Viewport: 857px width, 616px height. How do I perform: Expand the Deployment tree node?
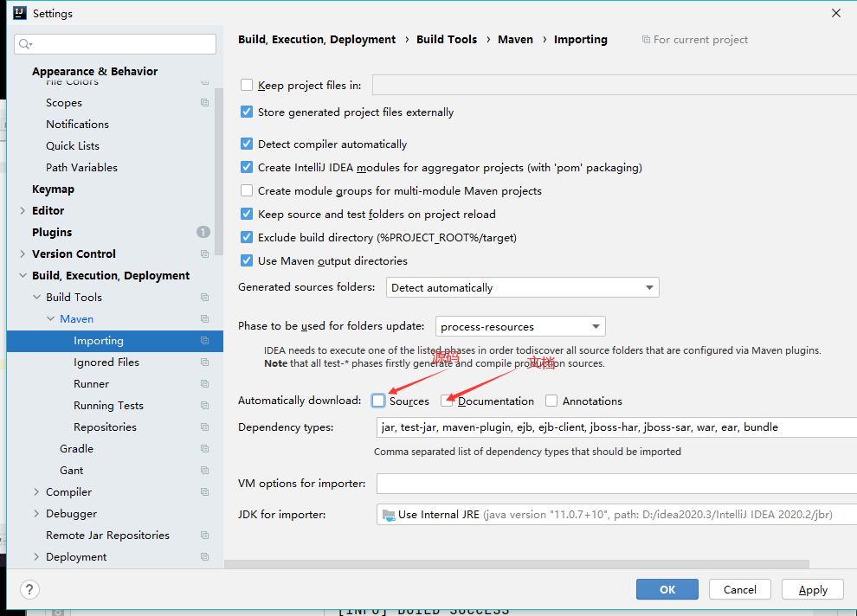pos(36,557)
